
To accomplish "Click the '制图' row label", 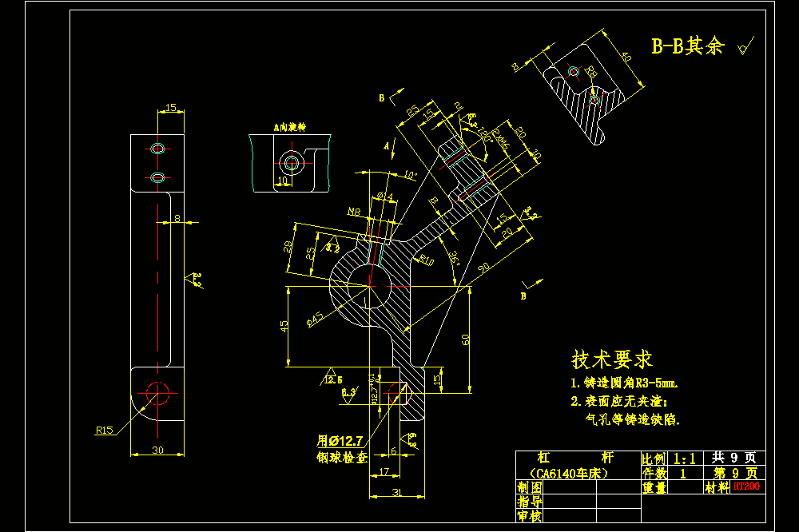I will 530,487.
